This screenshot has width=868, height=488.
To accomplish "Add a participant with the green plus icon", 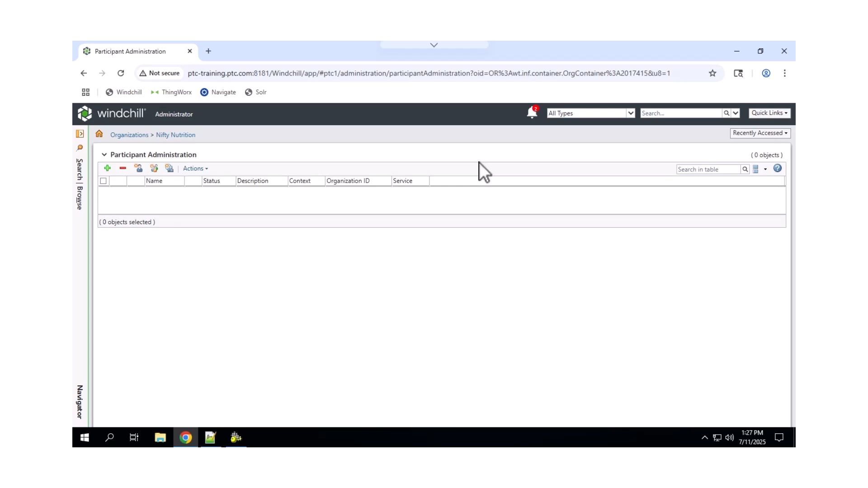I will [107, 168].
